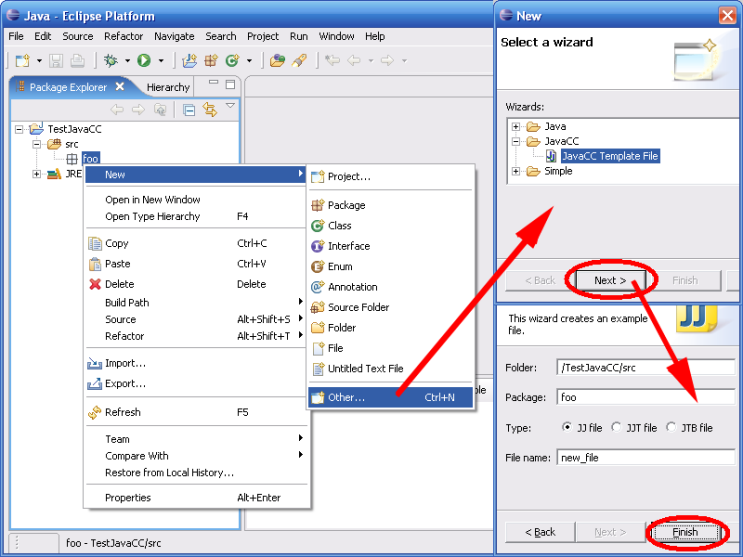
Task: Open the New Class dropdown arrow
Action: pos(249,61)
